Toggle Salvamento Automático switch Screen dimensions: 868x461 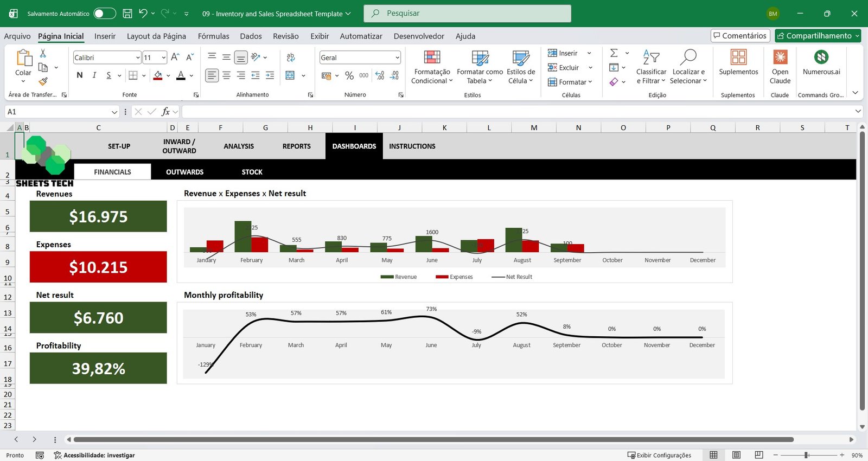105,14
